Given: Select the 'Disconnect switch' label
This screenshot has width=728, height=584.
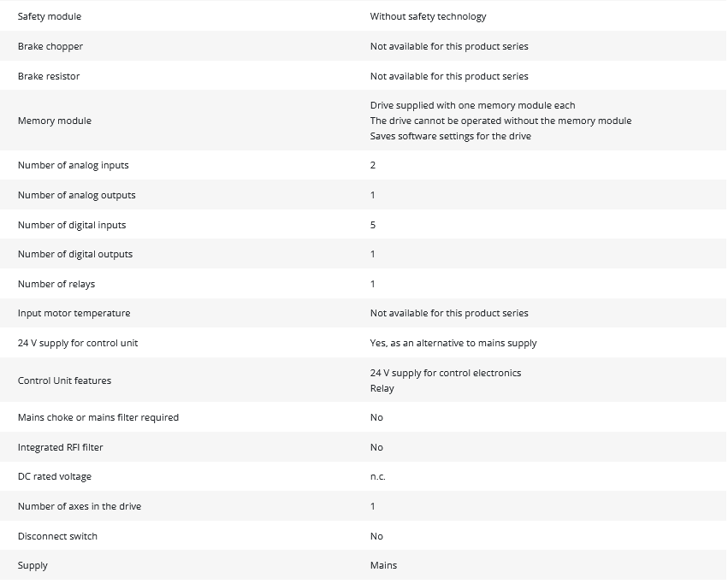Looking at the screenshot, I should coord(58,536).
